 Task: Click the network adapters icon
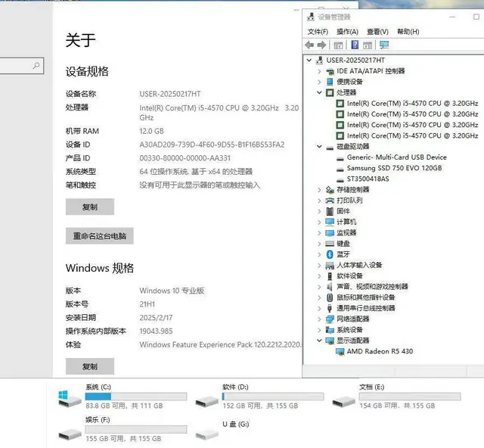[330, 319]
